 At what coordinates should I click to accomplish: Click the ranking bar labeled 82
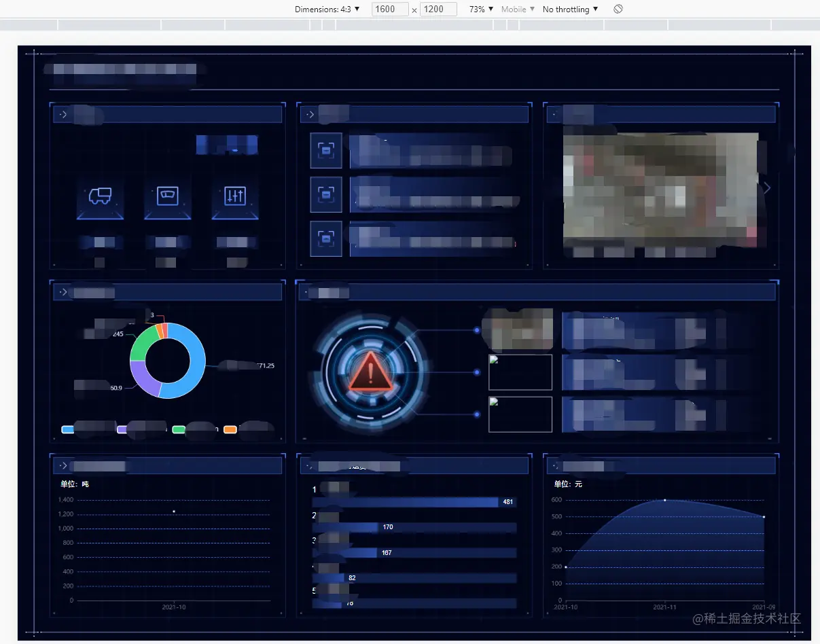[328, 578]
